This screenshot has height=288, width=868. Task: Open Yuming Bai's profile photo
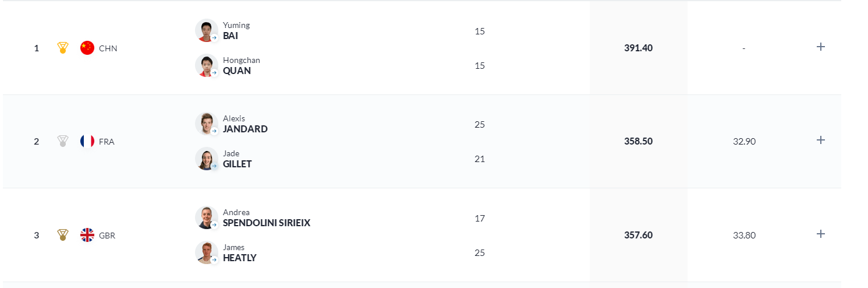207,30
